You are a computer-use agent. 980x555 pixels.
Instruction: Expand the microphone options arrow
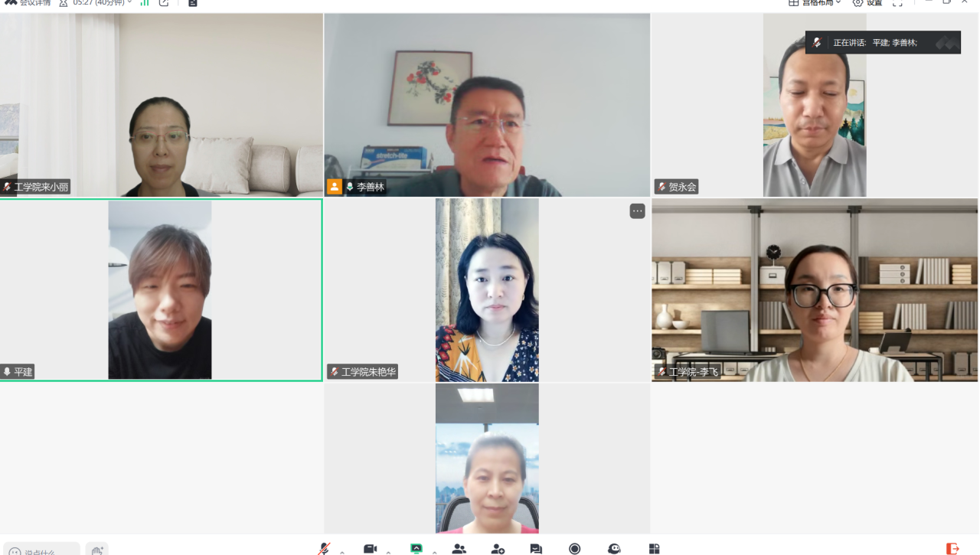click(342, 551)
